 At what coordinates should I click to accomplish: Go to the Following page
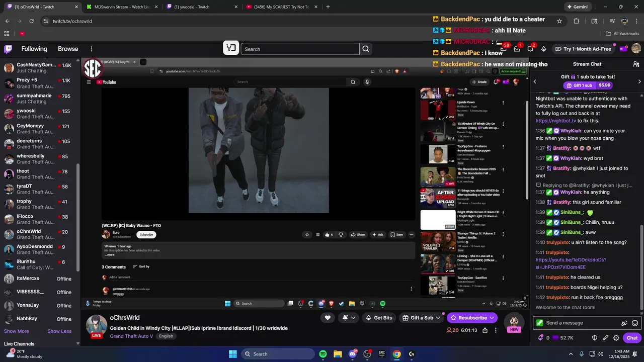pos(34,49)
